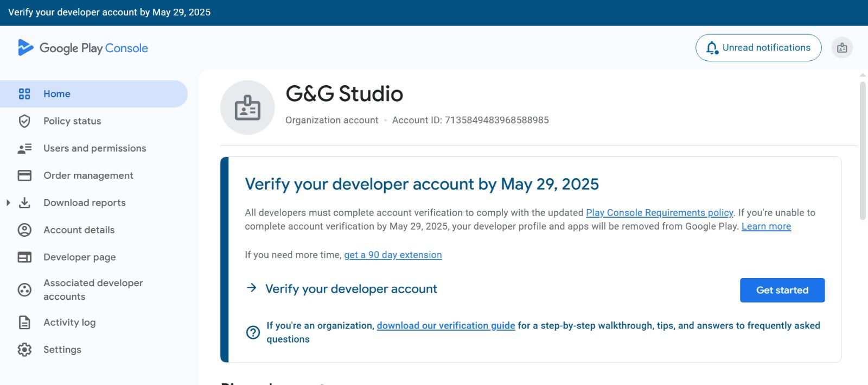Viewport: 868px width, 385px height.
Task: Click the G&G Studio profile avatar
Action: [247, 108]
